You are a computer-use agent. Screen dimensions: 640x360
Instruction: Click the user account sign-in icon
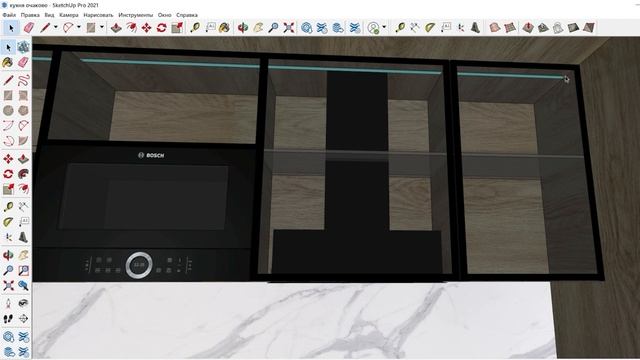coord(373,28)
